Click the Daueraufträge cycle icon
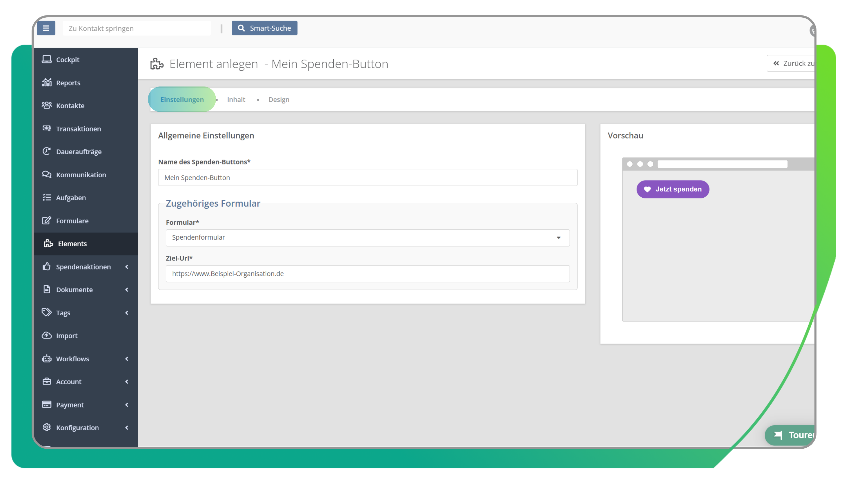Image resolution: width=868 pixels, height=488 pixels. pos(46,152)
